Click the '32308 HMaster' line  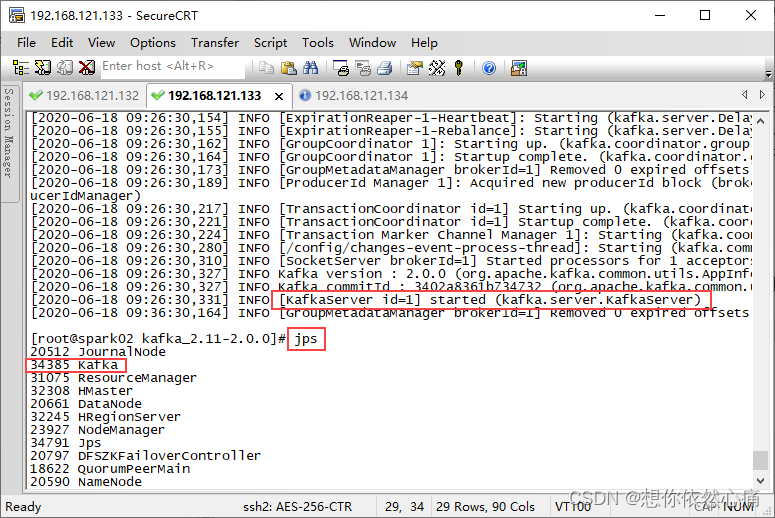pos(81,390)
